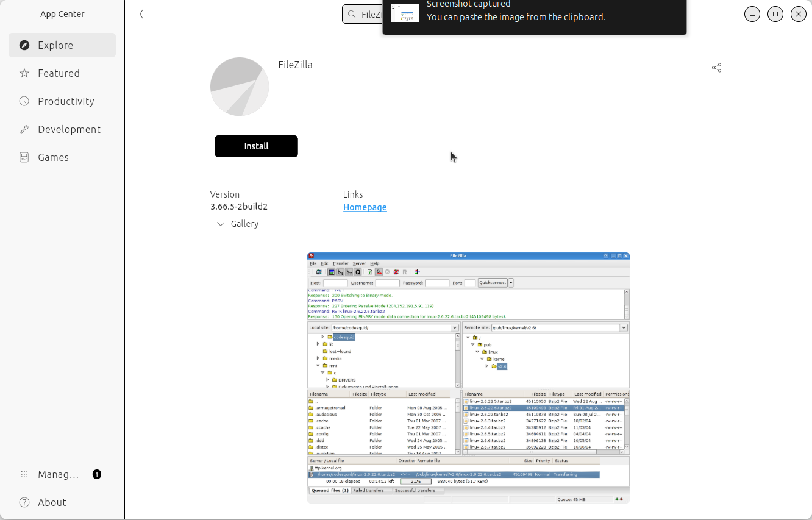Click the Version heading
Image resolution: width=812 pixels, height=520 pixels.
[x=225, y=194]
